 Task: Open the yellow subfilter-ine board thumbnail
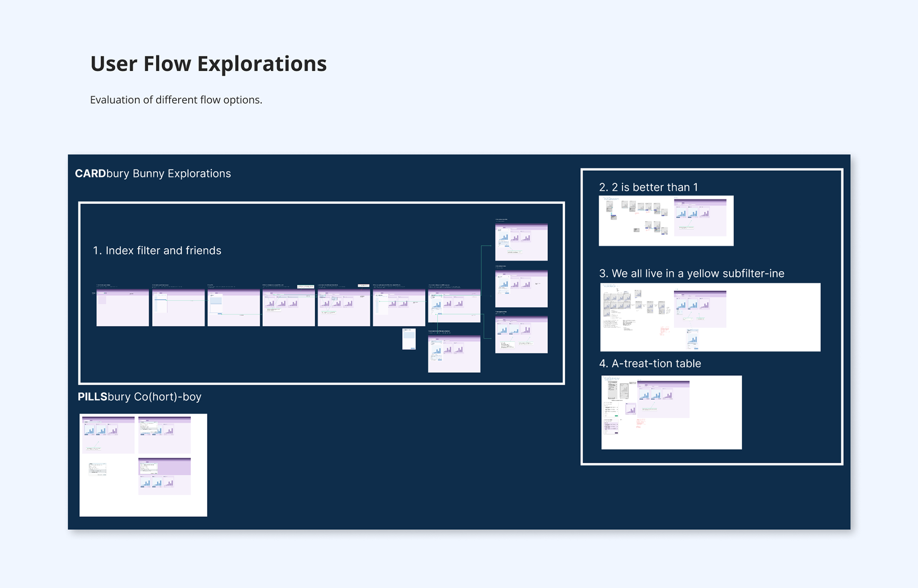click(x=710, y=317)
